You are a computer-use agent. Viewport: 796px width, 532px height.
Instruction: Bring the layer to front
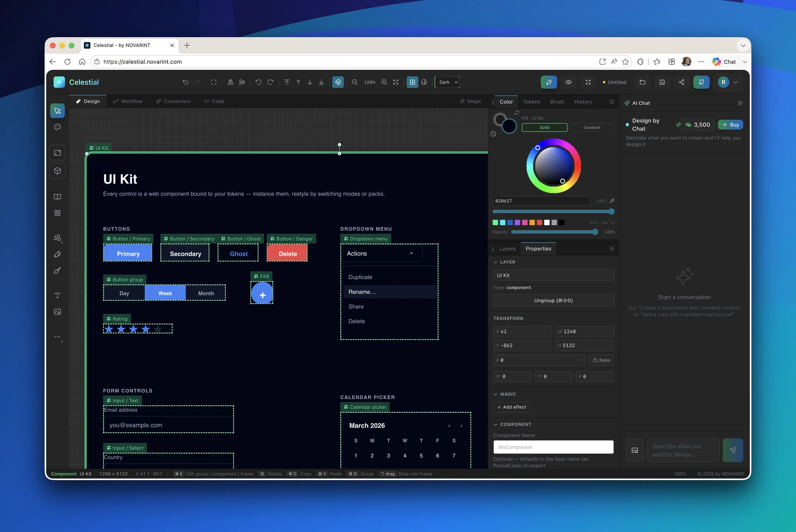tap(287, 82)
